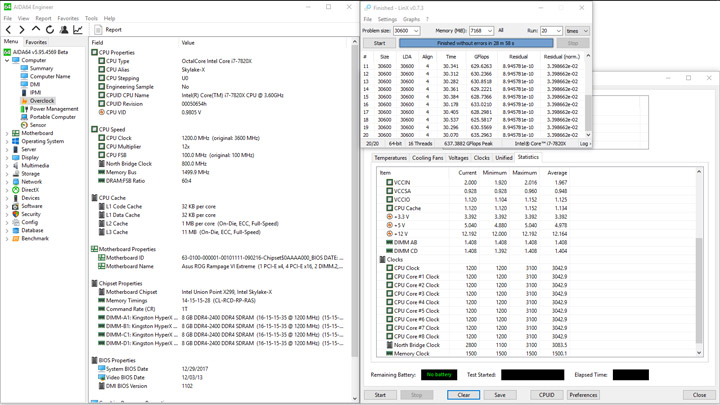Open the Memory (MiB) dropdown
This screenshot has height=405, width=720.
pyautogui.click(x=481, y=31)
